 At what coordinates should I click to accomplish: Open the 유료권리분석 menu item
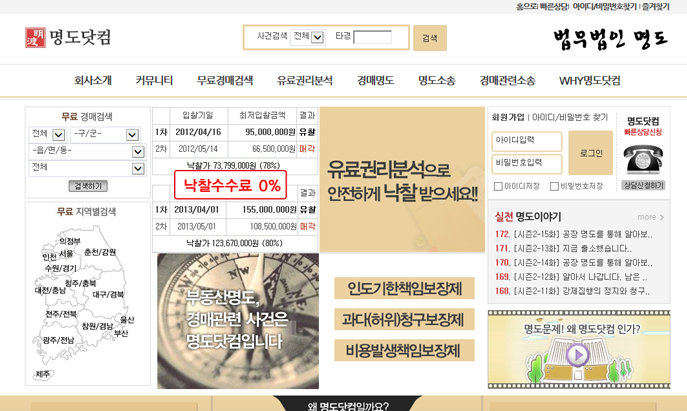(305, 80)
